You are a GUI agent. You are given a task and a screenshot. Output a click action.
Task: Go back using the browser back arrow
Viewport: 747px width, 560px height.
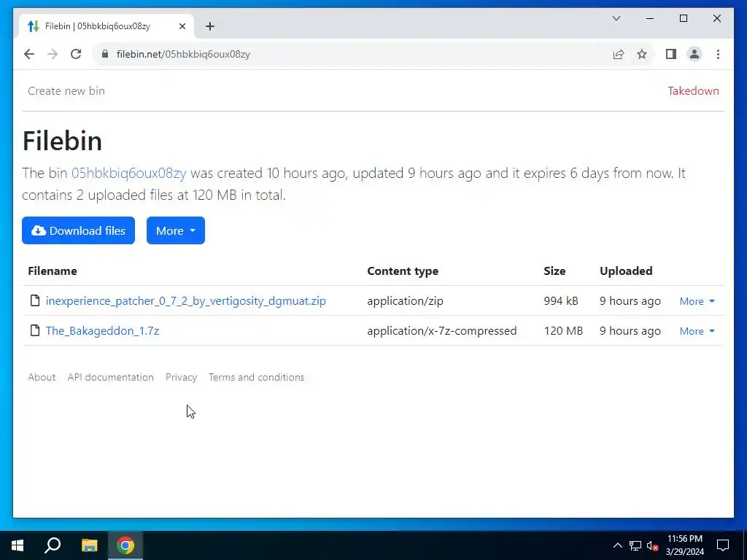[29, 54]
